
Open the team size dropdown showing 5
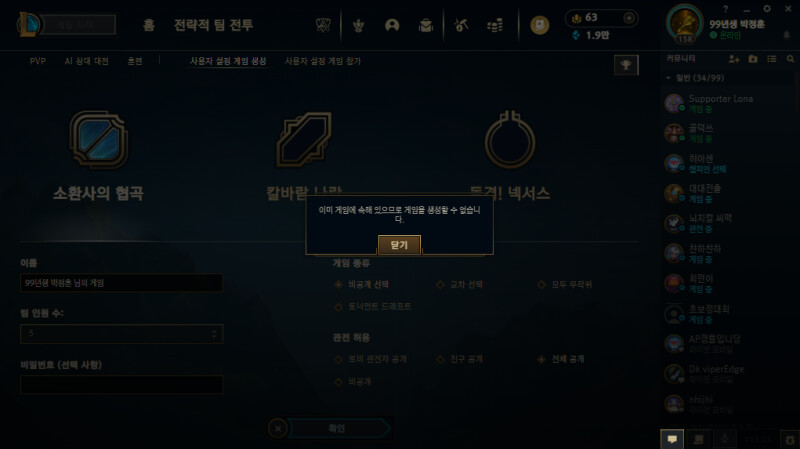click(x=121, y=334)
